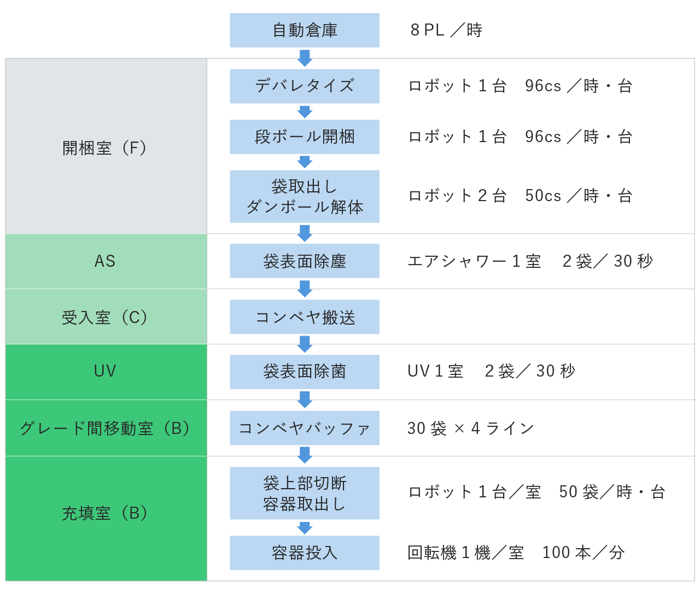Click the arrow above 容器投入 box
The height and width of the screenshot is (593, 700).
click(305, 528)
